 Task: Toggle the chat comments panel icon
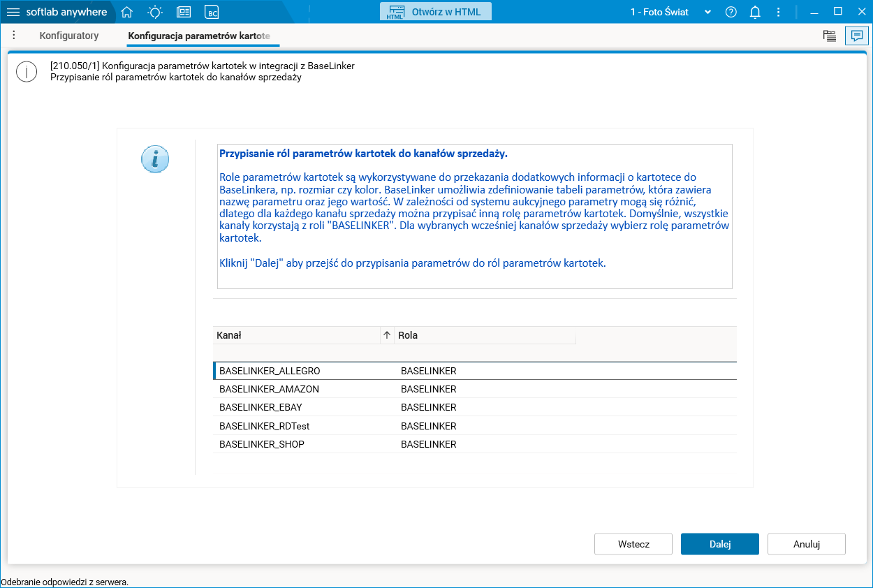pos(856,36)
